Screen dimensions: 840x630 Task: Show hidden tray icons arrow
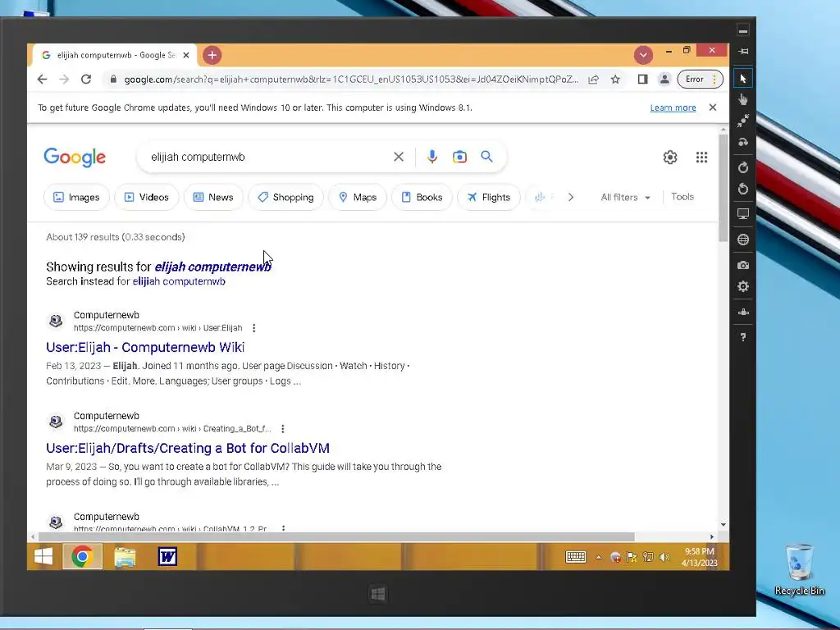(598, 557)
